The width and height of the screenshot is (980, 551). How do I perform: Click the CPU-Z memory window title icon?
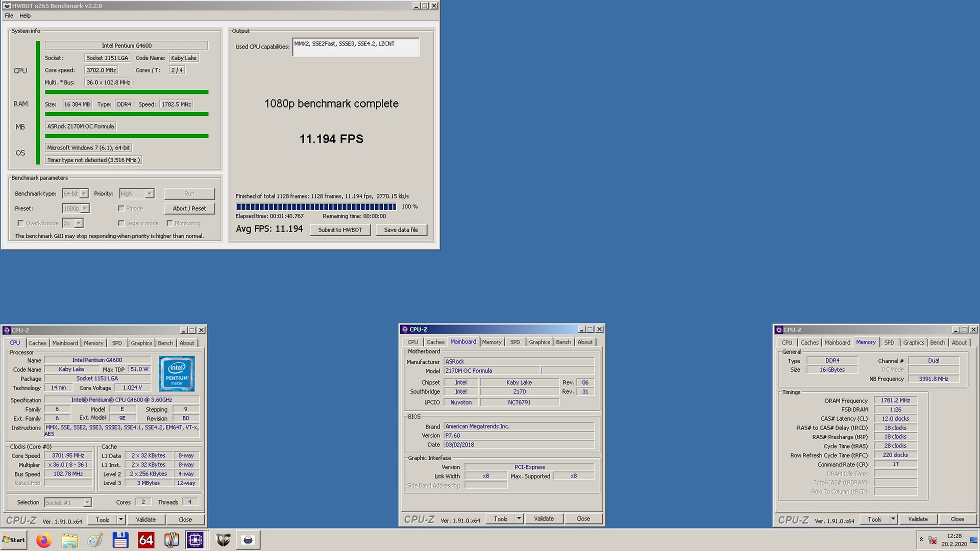[x=779, y=330]
